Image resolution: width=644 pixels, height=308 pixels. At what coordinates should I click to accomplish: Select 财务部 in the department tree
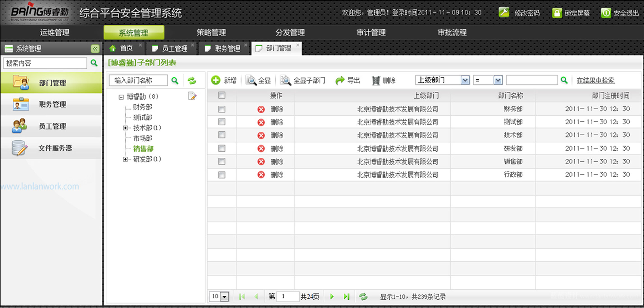(143, 107)
